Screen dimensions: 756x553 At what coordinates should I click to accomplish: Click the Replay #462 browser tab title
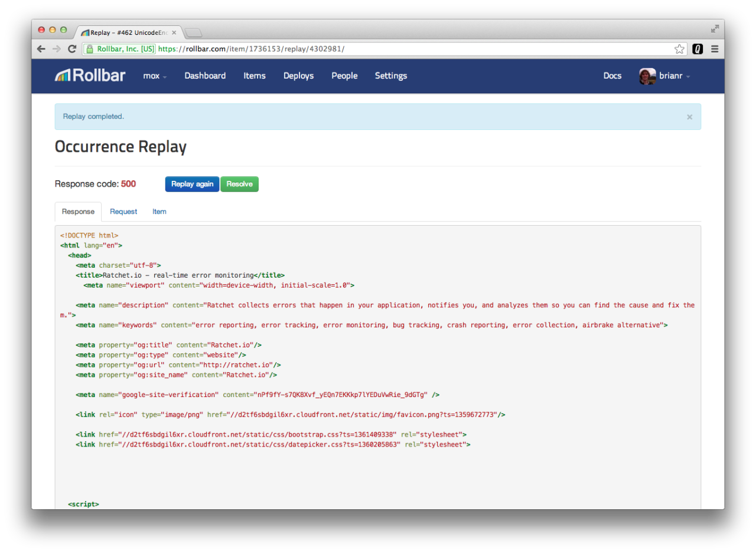click(129, 32)
